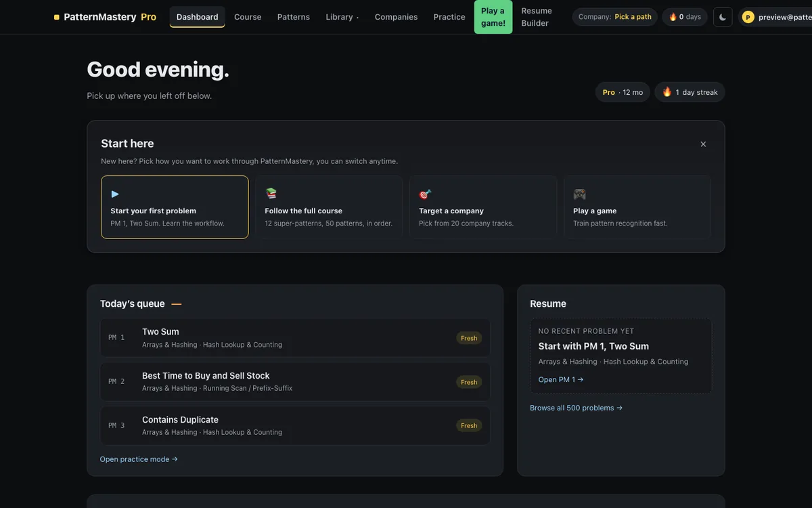Open the Dashboard tab
The height and width of the screenshot is (508, 812).
point(197,17)
